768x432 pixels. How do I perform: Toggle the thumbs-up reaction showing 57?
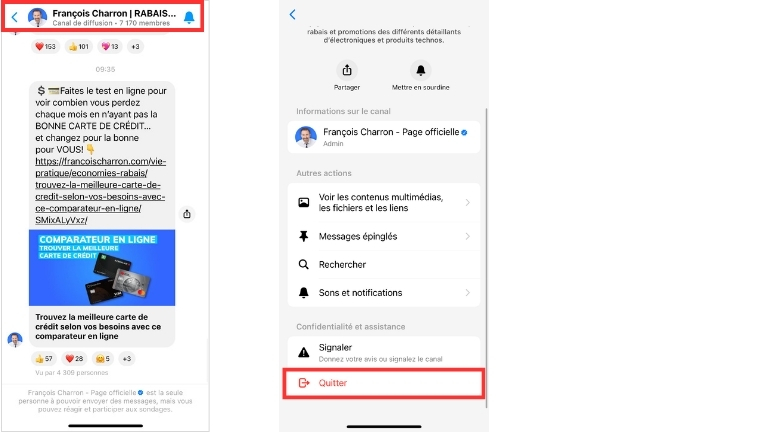pyautogui.click(x=45, y=358)
